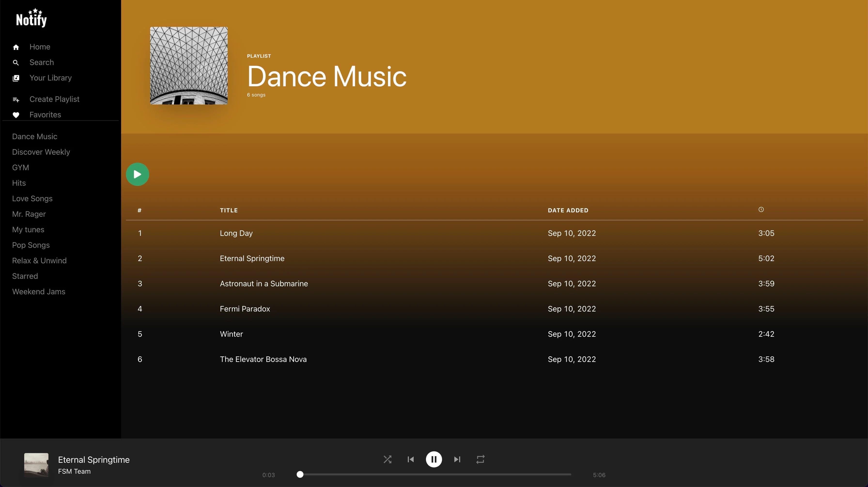Click the Your Library sidebar icon
Image resolution: width=868 pixels, height=487 pixels.
16,78
